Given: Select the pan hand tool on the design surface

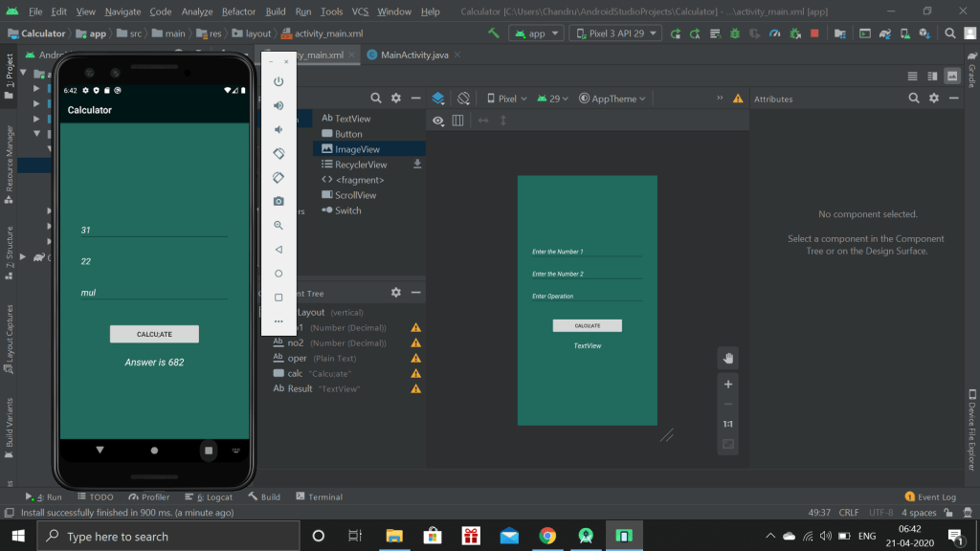Looking at the screenshot, I should coord(728,358).
